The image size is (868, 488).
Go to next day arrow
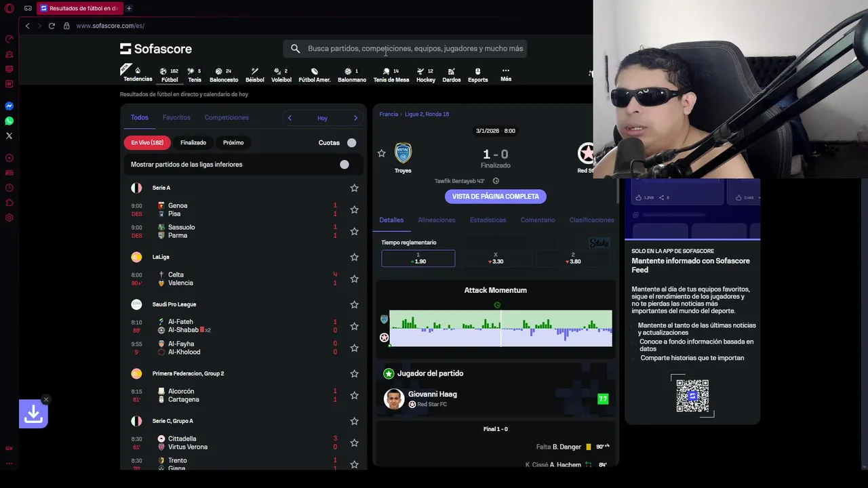click(355, 118)
